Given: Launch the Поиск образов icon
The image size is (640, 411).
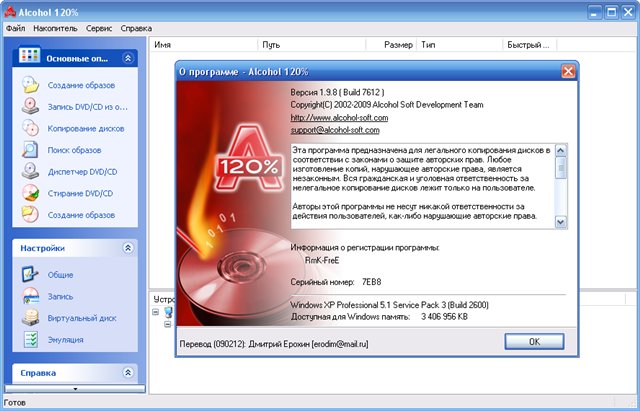Looking at the screenshot, I should coord(30,150).
